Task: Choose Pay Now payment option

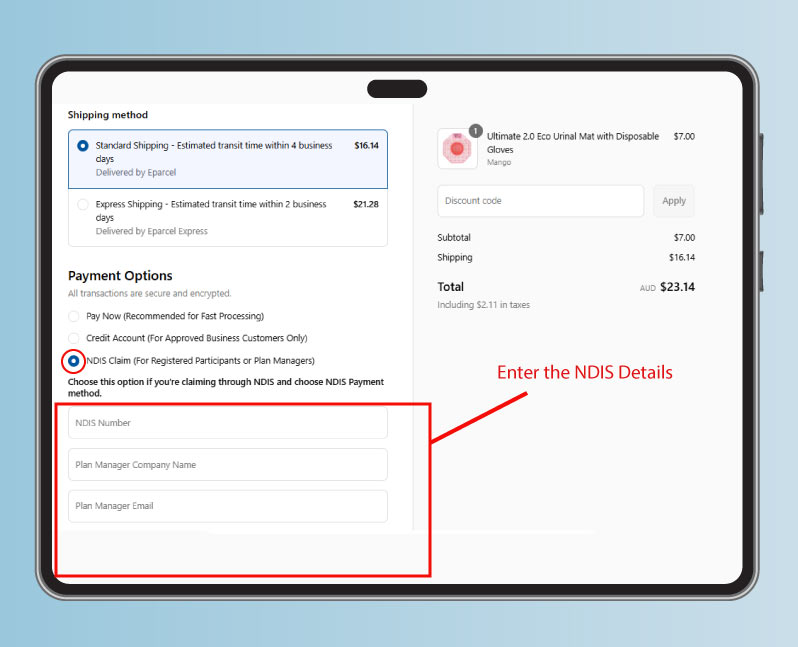Action: click(x=74, y=316)
